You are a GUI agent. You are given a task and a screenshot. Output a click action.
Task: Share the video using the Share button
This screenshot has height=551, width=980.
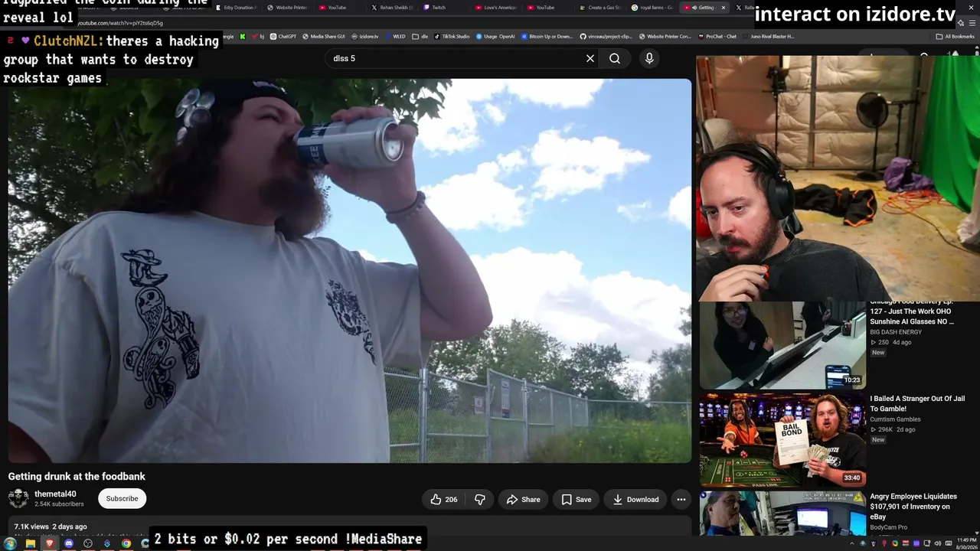(523, 500)
